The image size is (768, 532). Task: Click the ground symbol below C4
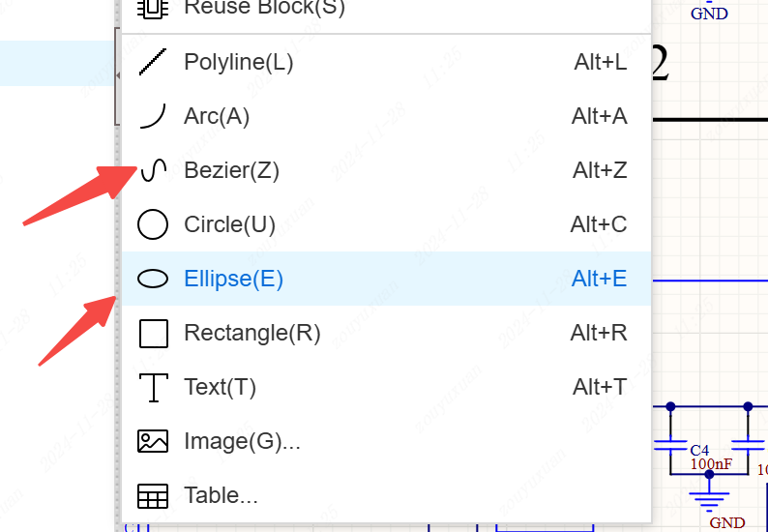click(x=709, y=499)
